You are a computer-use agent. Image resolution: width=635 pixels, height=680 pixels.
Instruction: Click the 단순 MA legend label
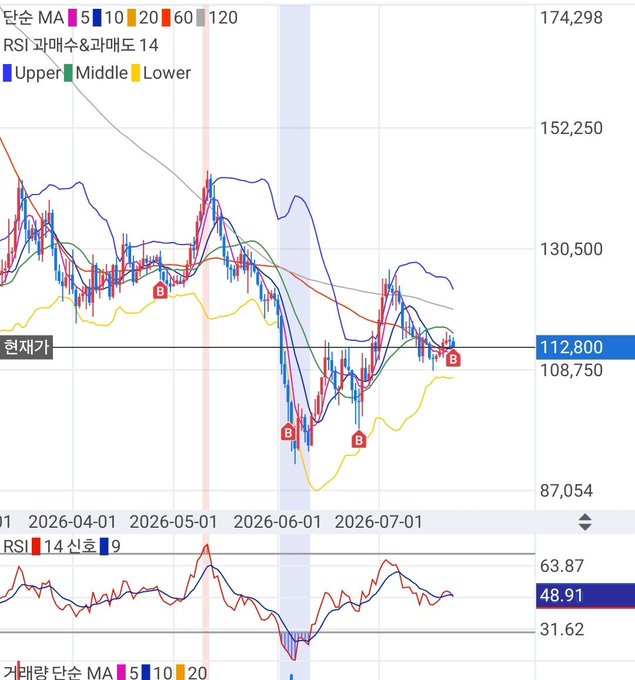pos(33,18)
